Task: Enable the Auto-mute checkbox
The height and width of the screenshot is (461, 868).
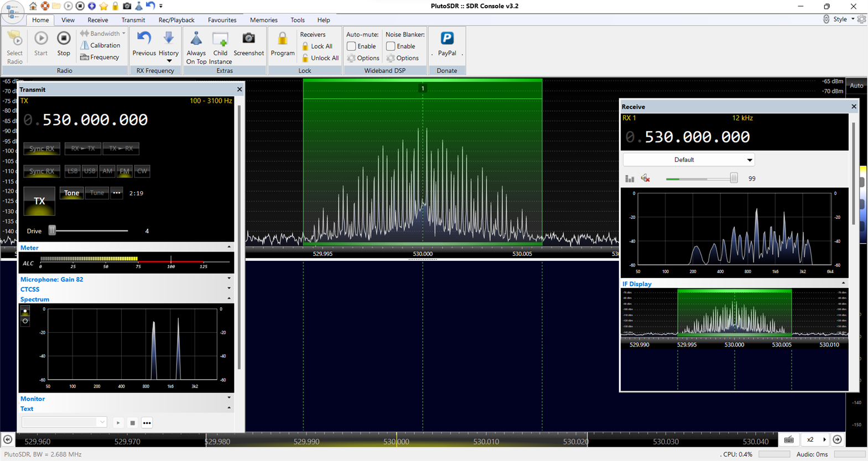Action: (351, 46)
